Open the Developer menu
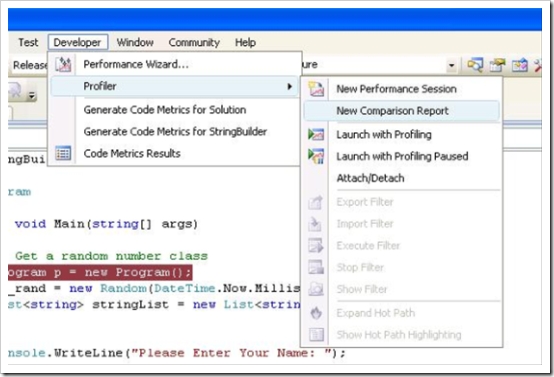The width and height of the screenshot is (554, 377). pos(78,42)
